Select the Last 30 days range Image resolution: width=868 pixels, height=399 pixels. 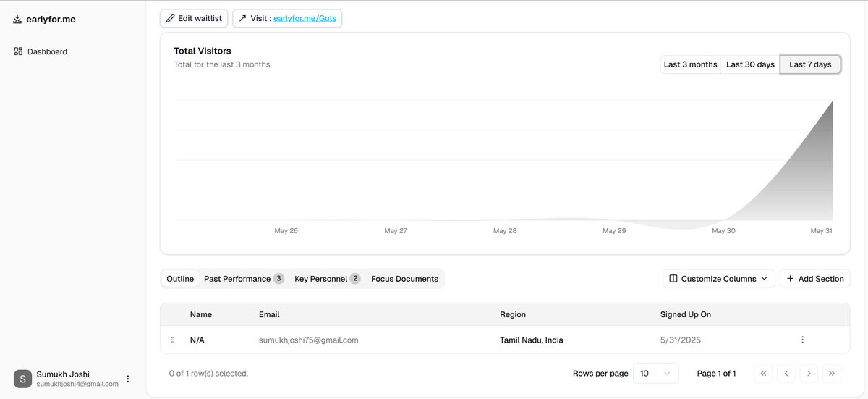[750, 64]
